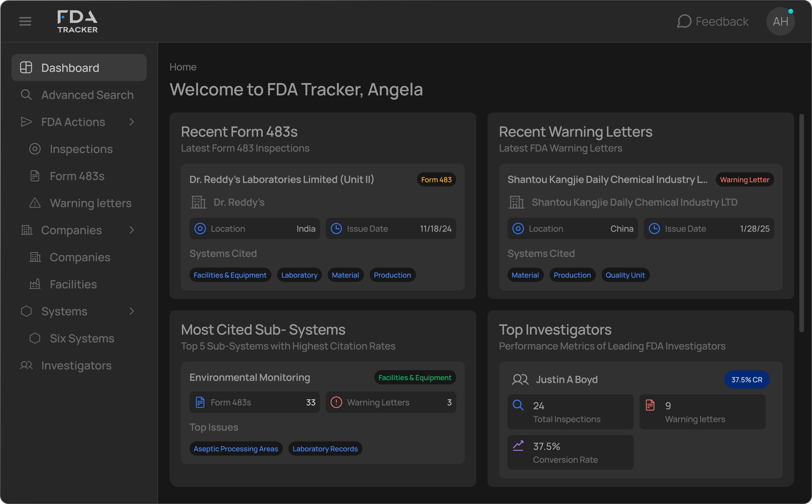This screenshot has width=812, height=504.
Task: Open the hamburger menu
Action: coord(25,21)
